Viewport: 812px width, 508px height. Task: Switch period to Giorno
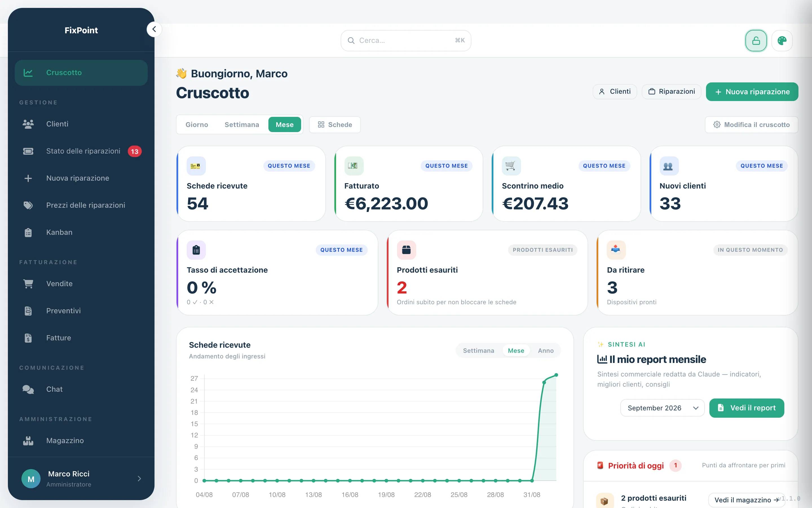197,125
